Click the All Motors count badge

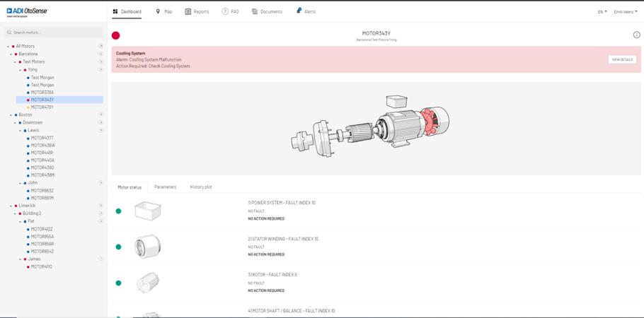100,46
